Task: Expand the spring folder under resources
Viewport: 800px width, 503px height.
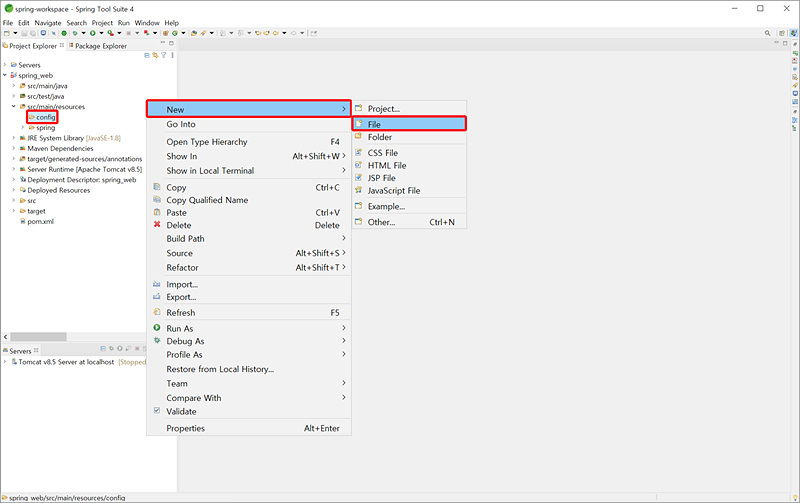Action: point(22,128)
